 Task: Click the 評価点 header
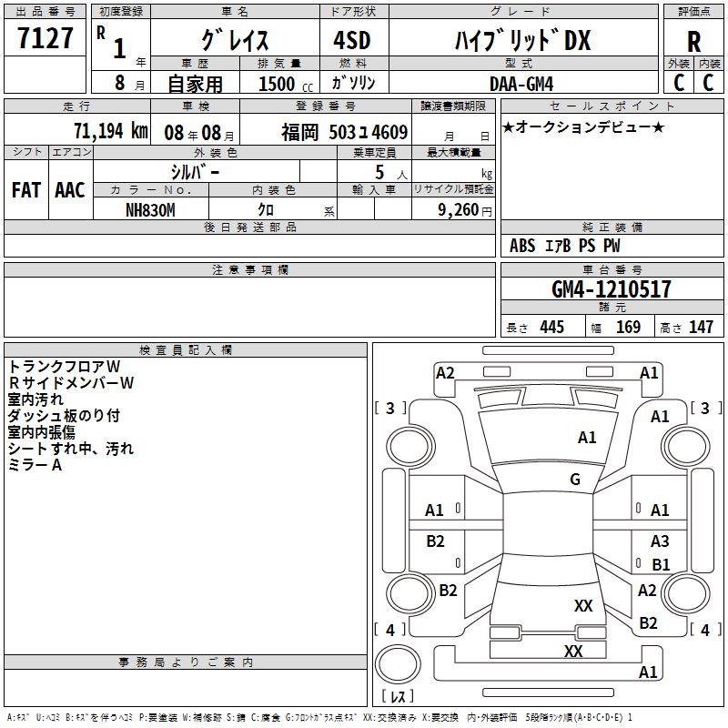[x=694, y=12]
